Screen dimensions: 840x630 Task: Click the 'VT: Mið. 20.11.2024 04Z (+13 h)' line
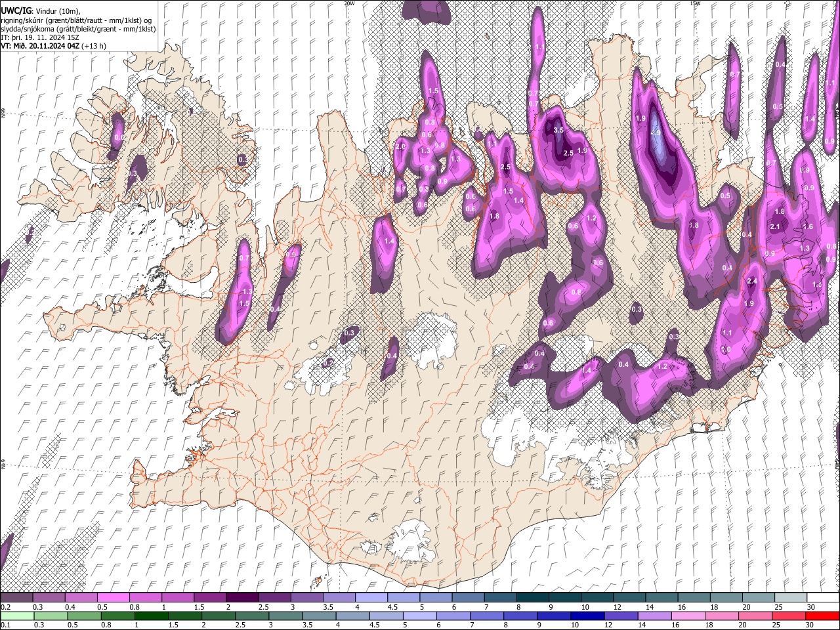point(54,46)
